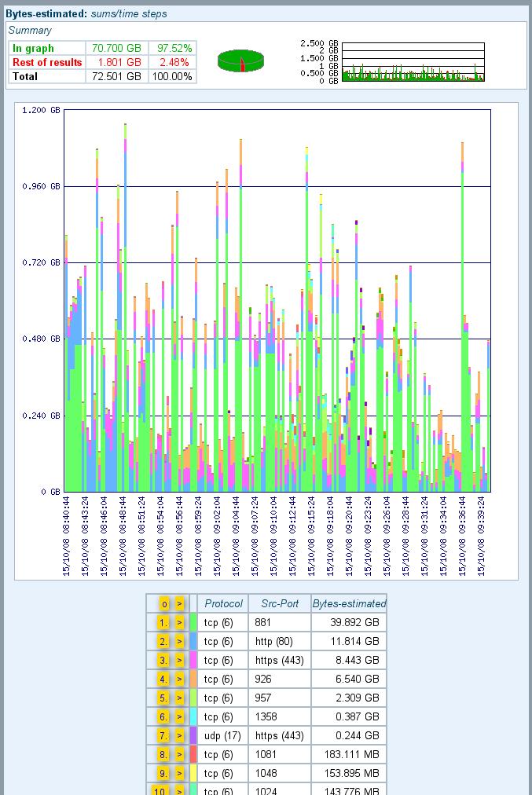This screenshot has width=532, height=795.
Task: Click the '1.801 GB' summary value
Action: point(119,62)
